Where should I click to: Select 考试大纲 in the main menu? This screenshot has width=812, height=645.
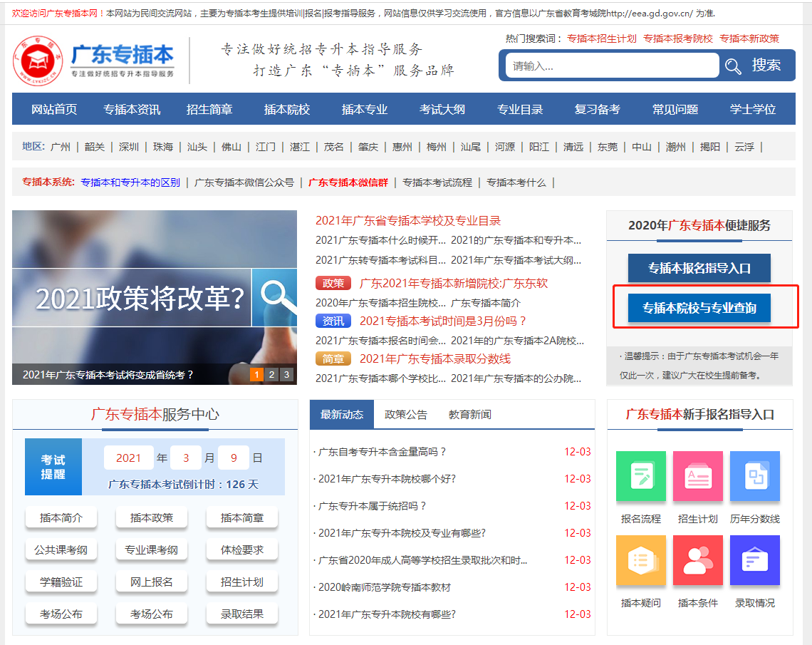(442, 110)
